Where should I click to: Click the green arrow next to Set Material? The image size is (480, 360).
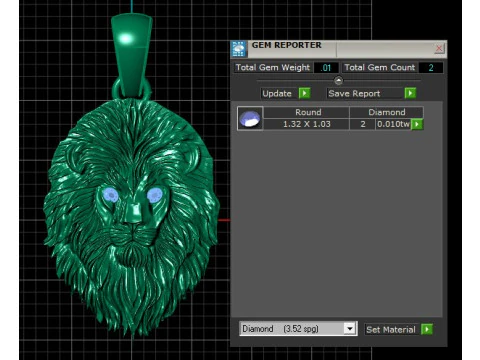pos(427,329)
